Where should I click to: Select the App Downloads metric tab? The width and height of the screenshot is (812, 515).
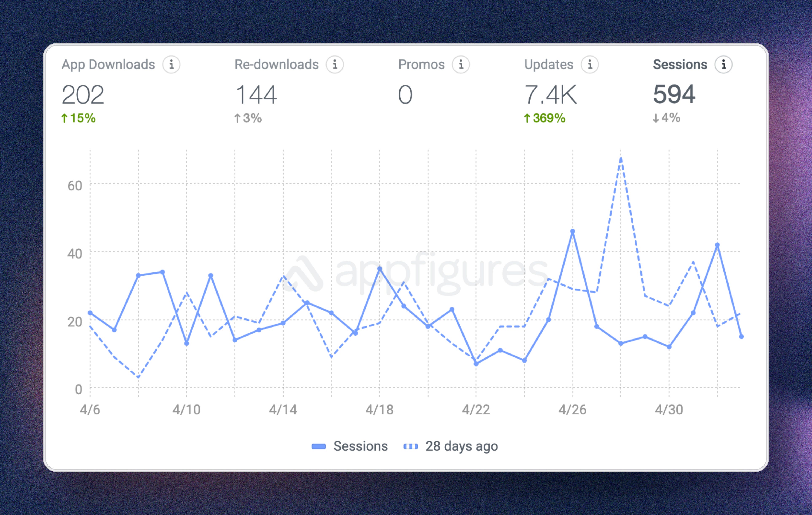pos(108,64)
